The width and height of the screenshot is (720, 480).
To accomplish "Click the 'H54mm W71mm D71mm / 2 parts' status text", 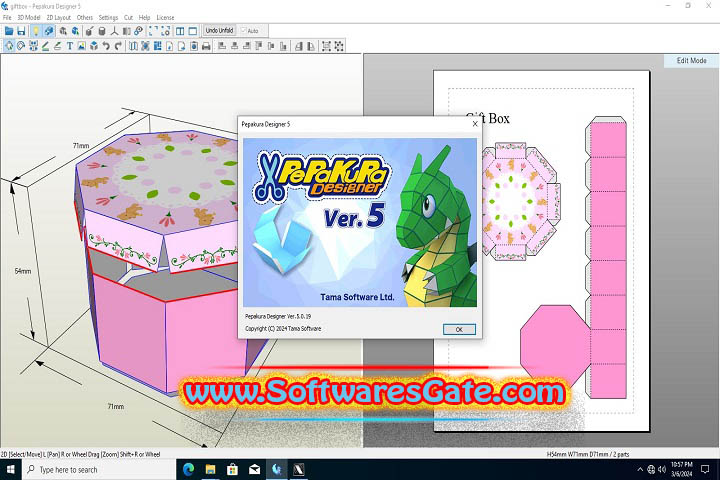I will 588,454.
